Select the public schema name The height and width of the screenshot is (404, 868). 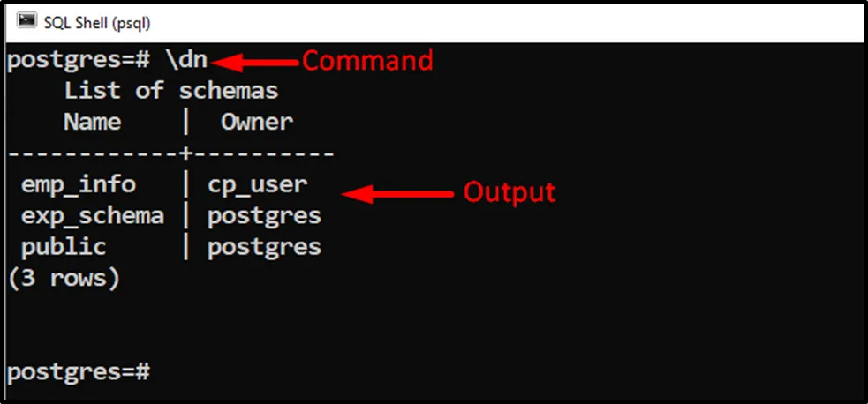64,246
